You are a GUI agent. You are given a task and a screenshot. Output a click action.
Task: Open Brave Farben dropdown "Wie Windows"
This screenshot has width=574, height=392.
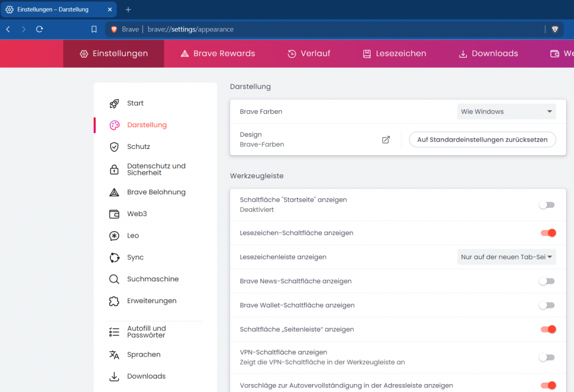tap(506, 111)
